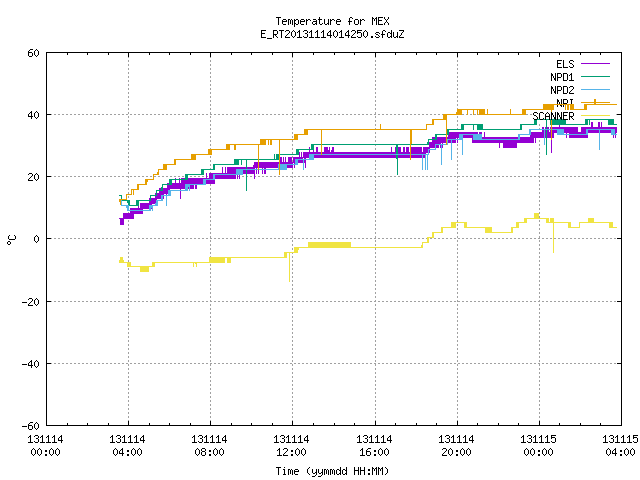The image size is (640, 480).
Task: Click the 'Time (yymmdd HH:MM)' axis title
Action: (x=332, y=471)
